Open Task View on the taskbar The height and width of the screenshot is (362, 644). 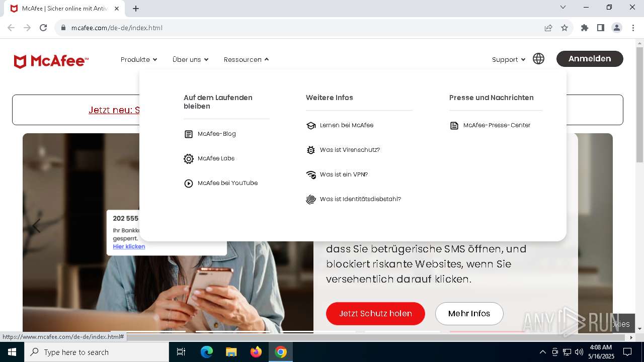tap(181, 352)
